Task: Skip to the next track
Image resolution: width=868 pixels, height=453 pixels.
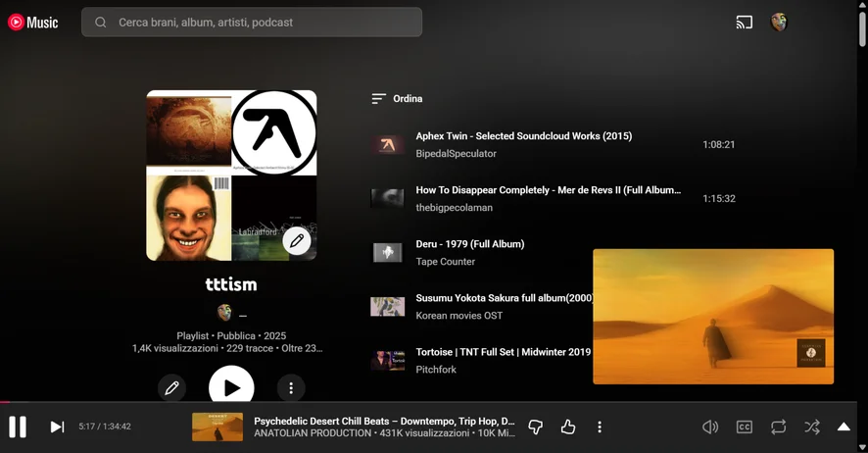Action: 57,428
